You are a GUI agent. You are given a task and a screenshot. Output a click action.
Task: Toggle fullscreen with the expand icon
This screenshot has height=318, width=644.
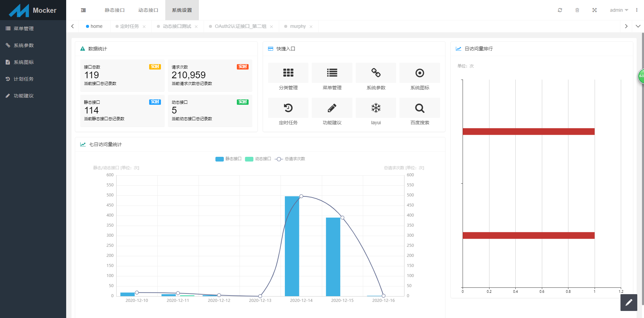click(x=595, y=10)
